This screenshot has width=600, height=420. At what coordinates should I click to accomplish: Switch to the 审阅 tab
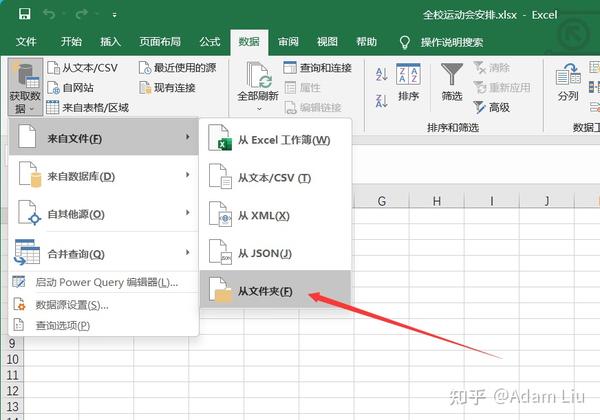click(288, 41)
